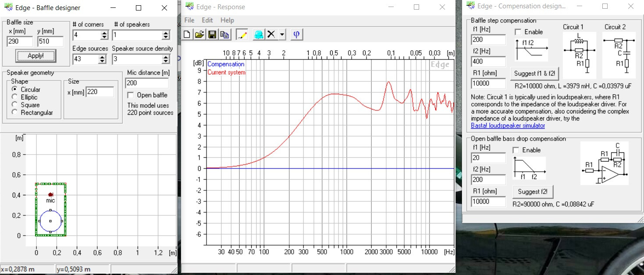Select the Elliptic speaker shape
644x275 pixels.
(x=14, y=97)
